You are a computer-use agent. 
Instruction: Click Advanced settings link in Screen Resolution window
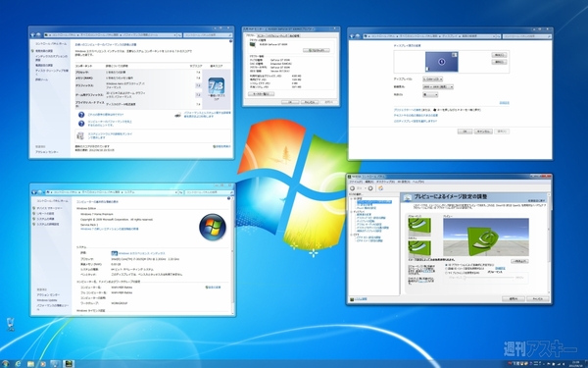[505, 102]
